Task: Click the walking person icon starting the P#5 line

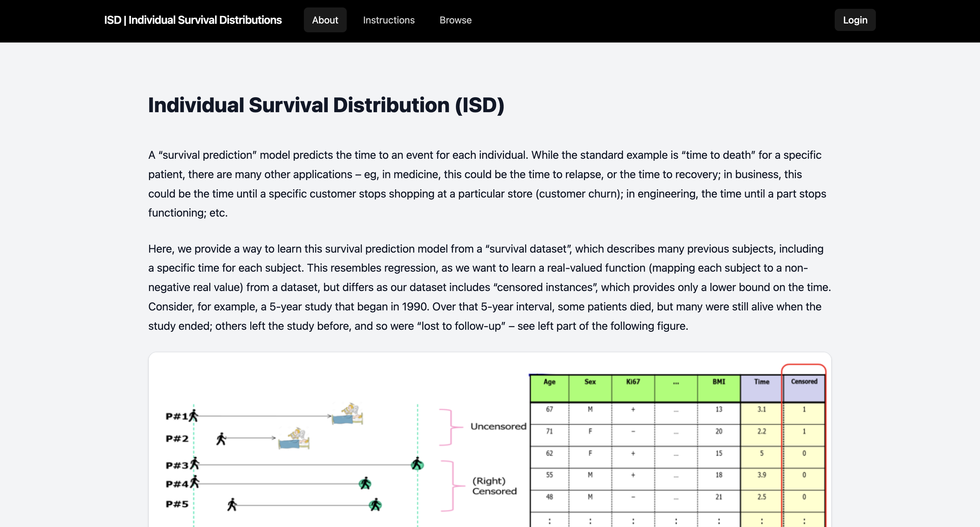Action: (232, 505)
